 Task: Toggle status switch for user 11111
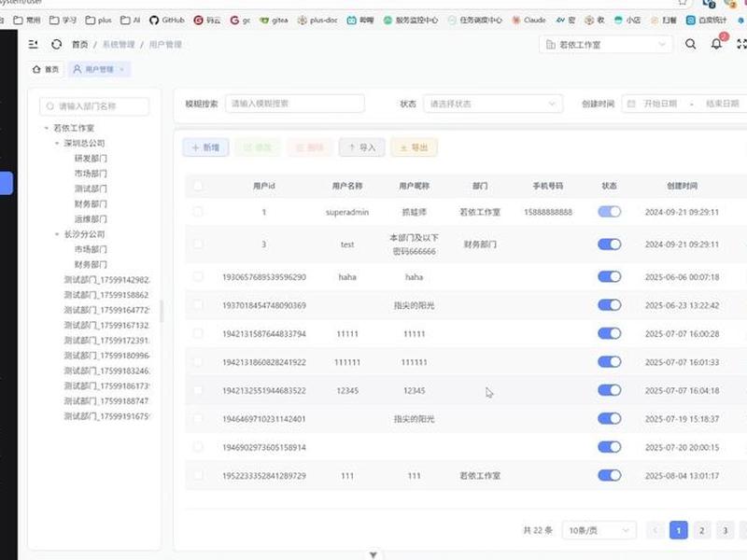tap(610, 333)
